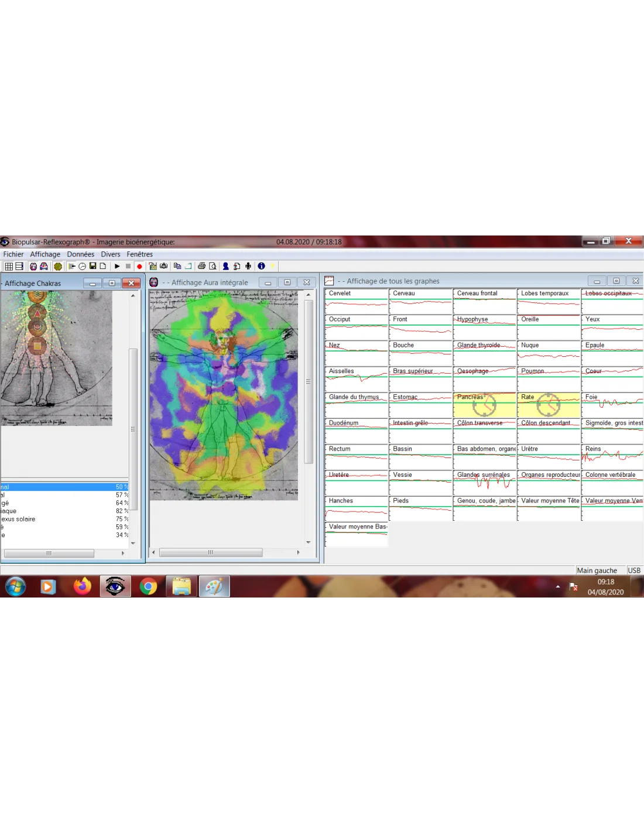Image resolution: width=644 pixels, height=833 pixels.
Task: Open the Fenêtres menu
Action: click(140, 254)
